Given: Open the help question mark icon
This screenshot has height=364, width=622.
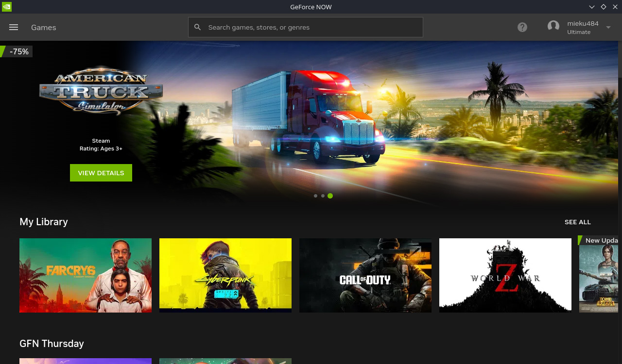Looking at the screenshot, I should point(522,27).
